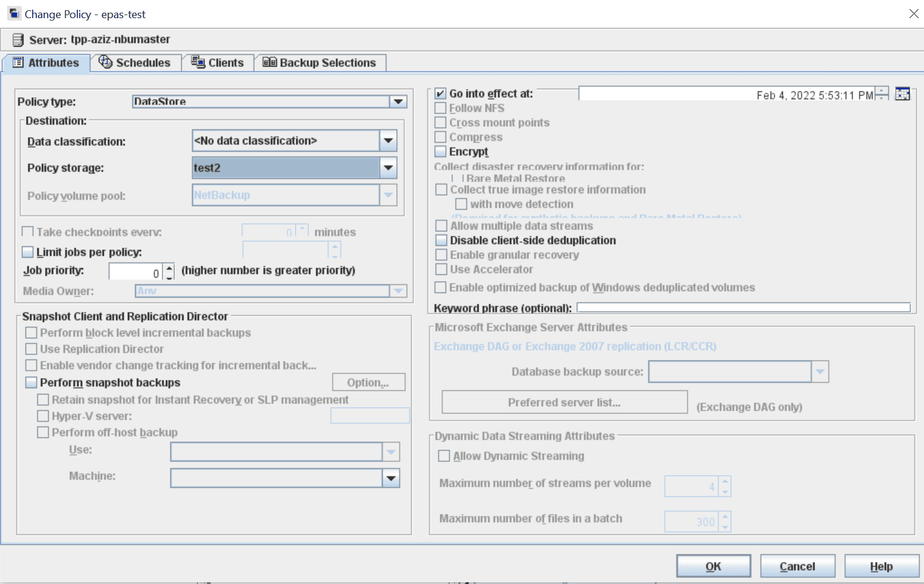The image size is (924, 584).
Task: Open the Database backup source dropdown
Action: pyautogui.click(x=820, y=371)
